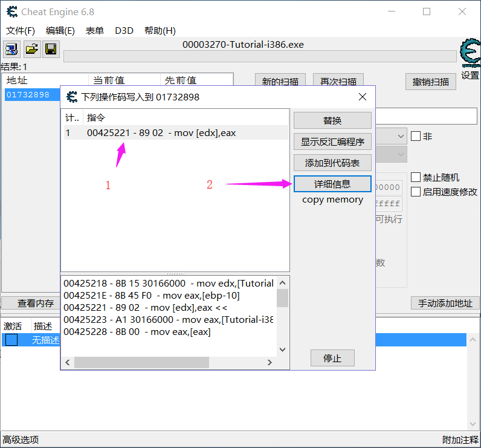
Task: Click the open folder icon in toolbar
Action: tap(31, 49)
